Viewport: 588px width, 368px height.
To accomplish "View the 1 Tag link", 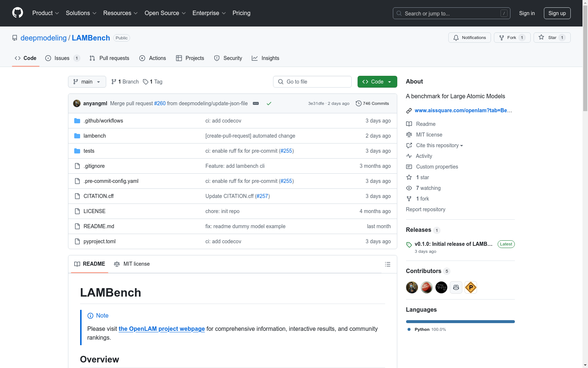I will (x=153, y=82).
